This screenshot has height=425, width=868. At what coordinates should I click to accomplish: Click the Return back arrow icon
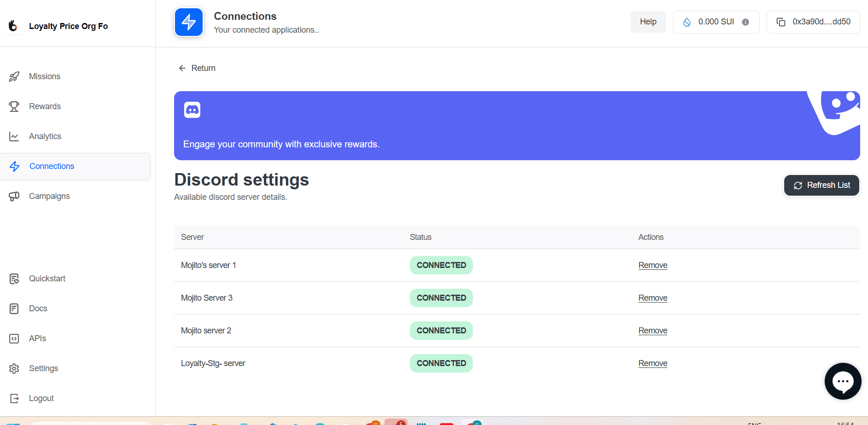(182, 68)
